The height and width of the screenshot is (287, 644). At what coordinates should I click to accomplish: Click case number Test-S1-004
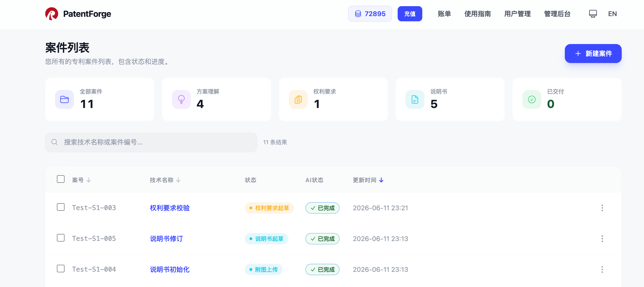pyautogui.click(x=94, y=269)
